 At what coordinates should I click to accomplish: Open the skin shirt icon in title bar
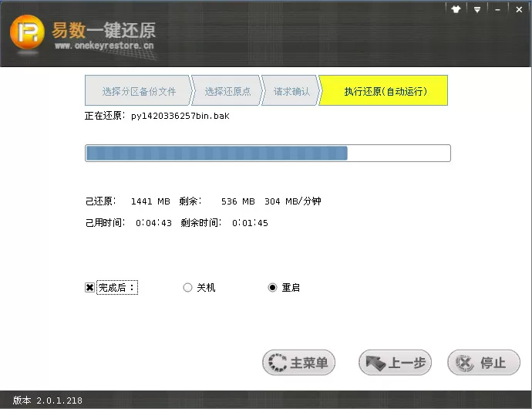tap(456, 9)
